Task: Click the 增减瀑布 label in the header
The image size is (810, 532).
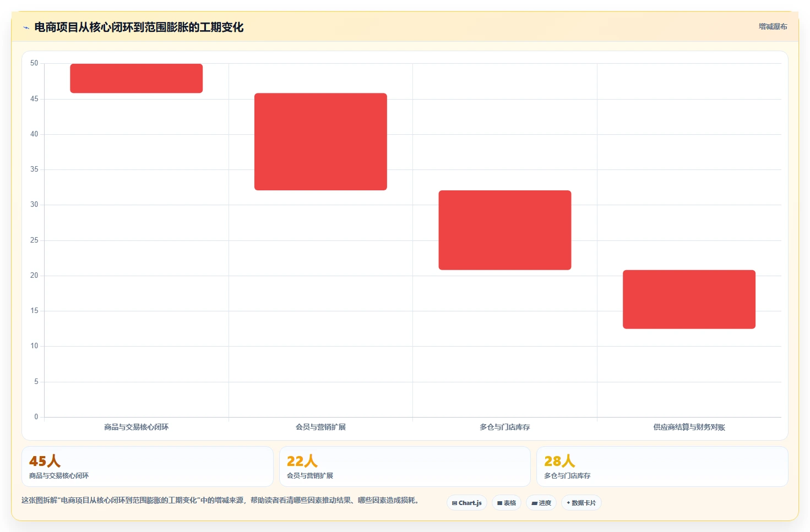Action: click(773, 26)
